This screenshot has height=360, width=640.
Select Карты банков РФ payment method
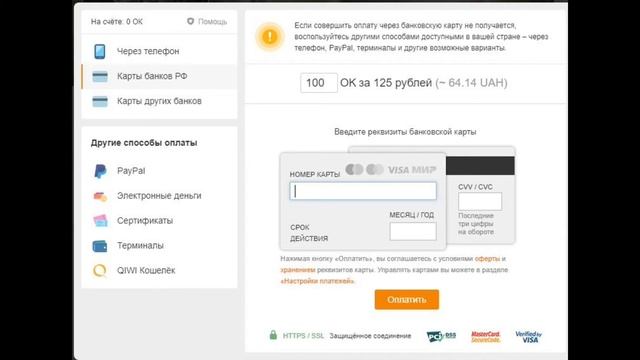[x=159, y=76]
